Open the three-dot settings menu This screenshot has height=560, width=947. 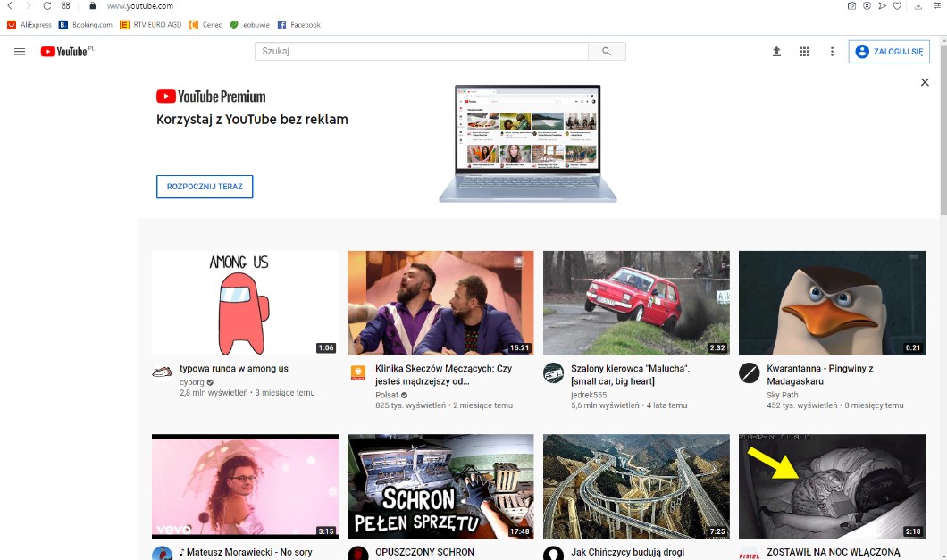tap(832, 52)
